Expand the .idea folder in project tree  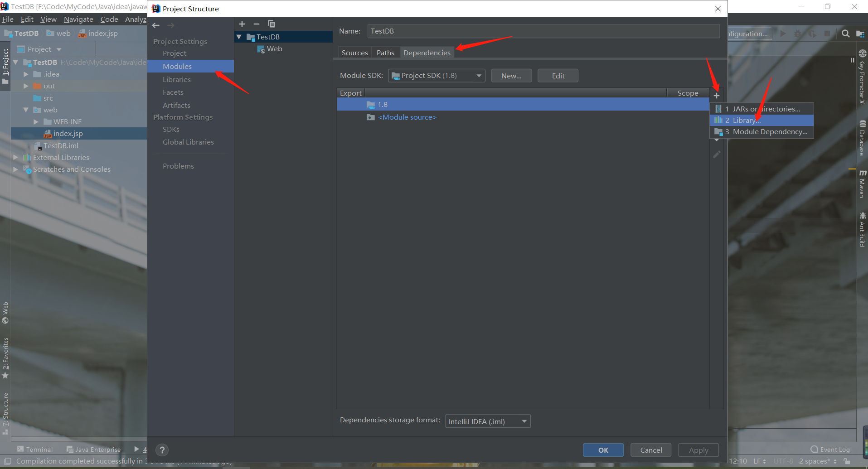coord(26,74)
